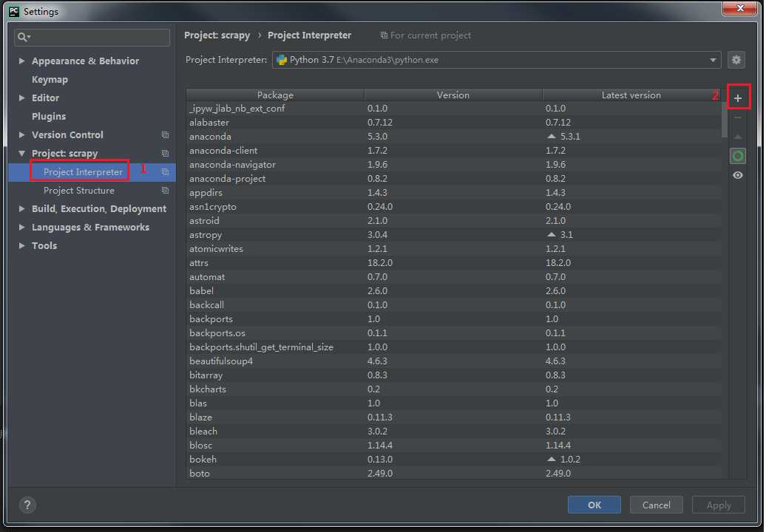Select the blosc package row
766x532 pixels.
[453, 446]
